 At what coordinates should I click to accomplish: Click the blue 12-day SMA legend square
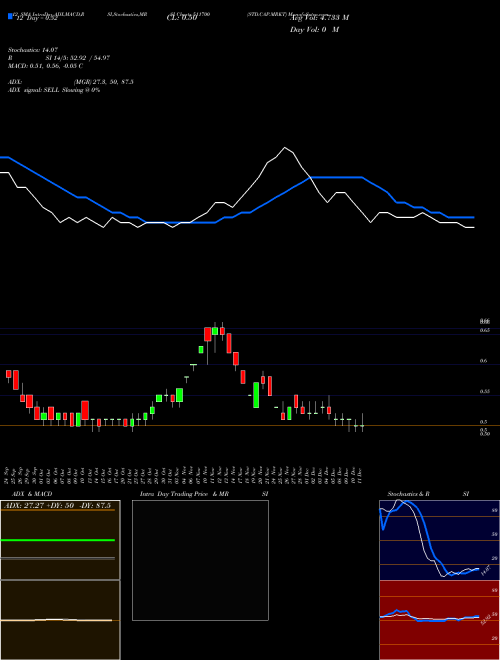point(10,16)
